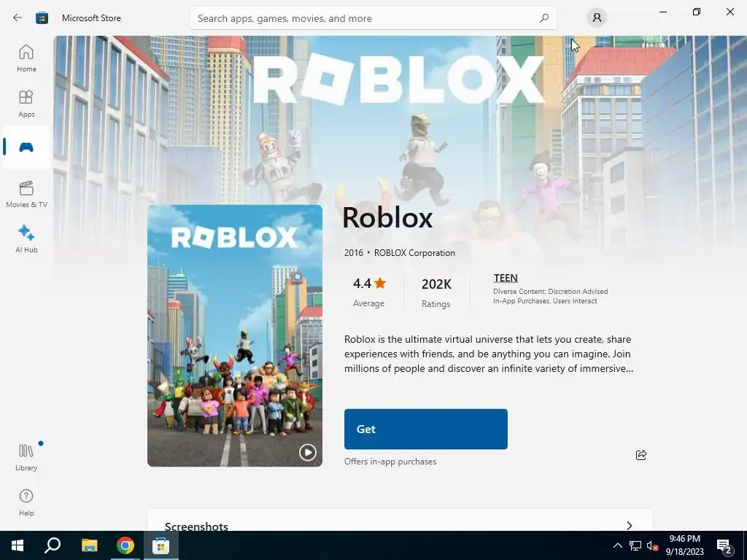The width and height of the screenshot is (747, 560).
Task: Click the search magnifier icon
Action: tap(544, 18)
